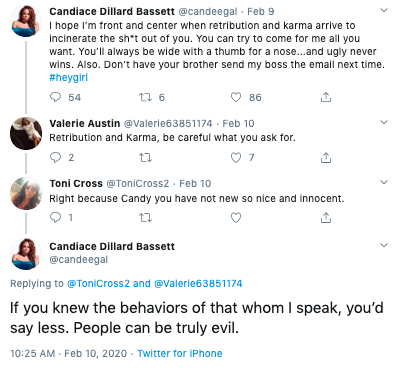Retweet Toni Cross's tweet
The height and width of the screenshot is (369, 395).
(x=145, y=218)
